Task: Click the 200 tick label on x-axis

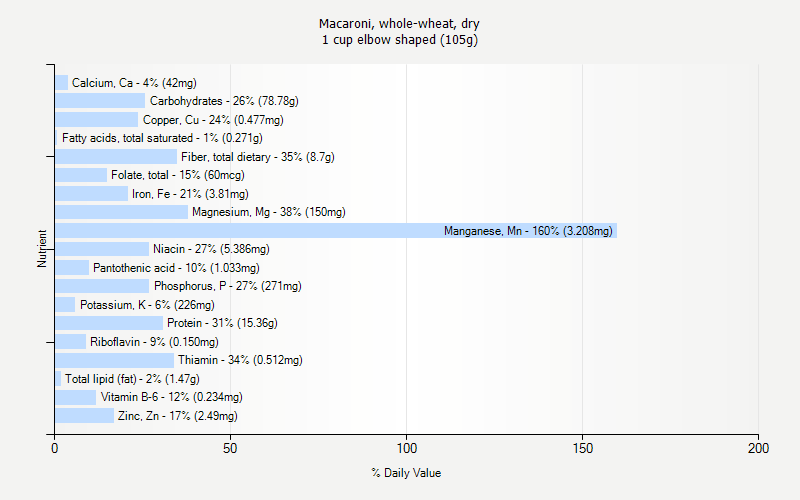Action: point(759,448)
